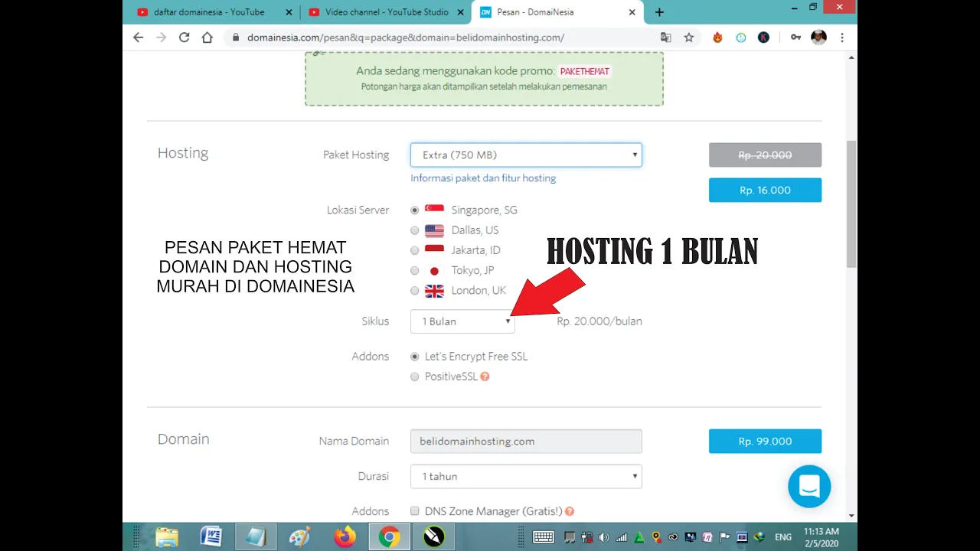Click the Rp. 16.000 price button
Screen dimensions: 980x551
point(765,190)
